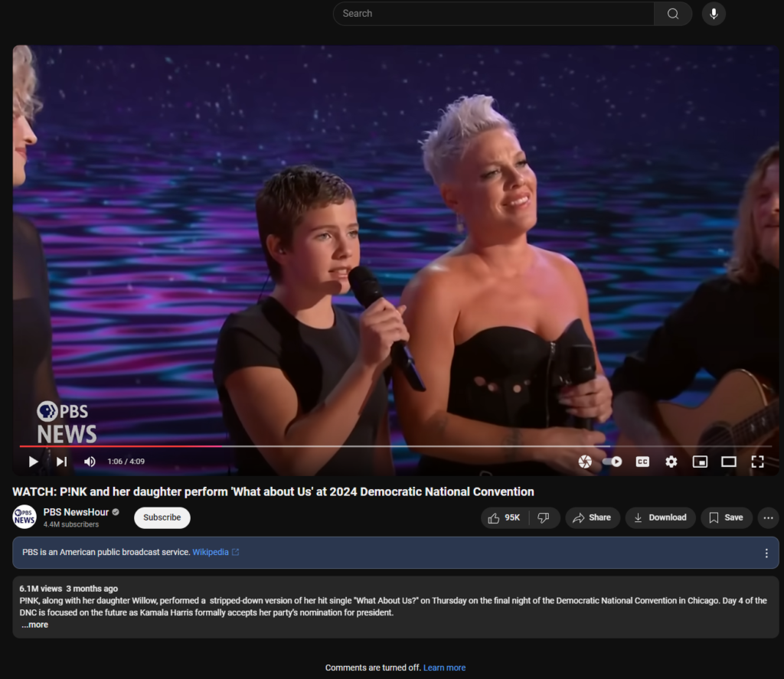Click the 6.1M views text
The width and height of the screenshot is (784, 679).
click(41, 589)
